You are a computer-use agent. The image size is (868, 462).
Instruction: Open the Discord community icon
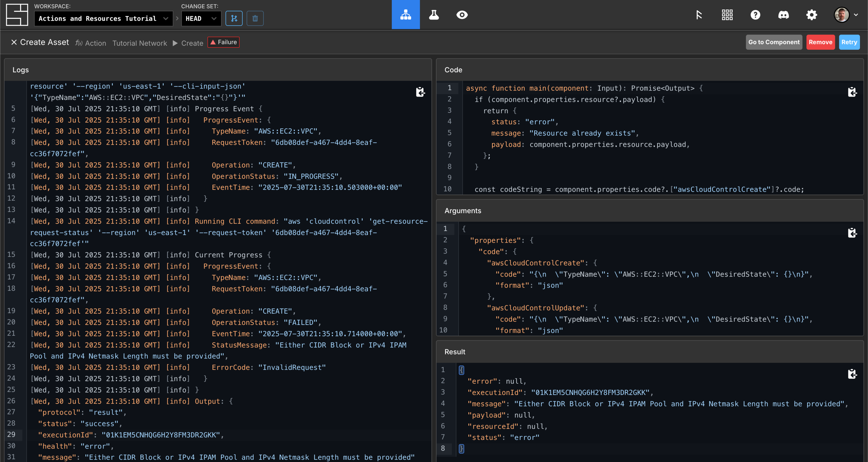(784, 15)
